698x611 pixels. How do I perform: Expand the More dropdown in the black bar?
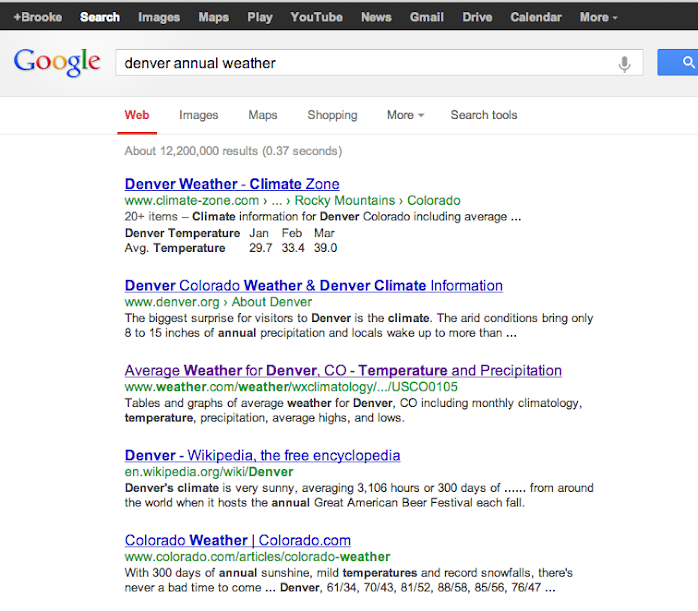pos(598,17)
